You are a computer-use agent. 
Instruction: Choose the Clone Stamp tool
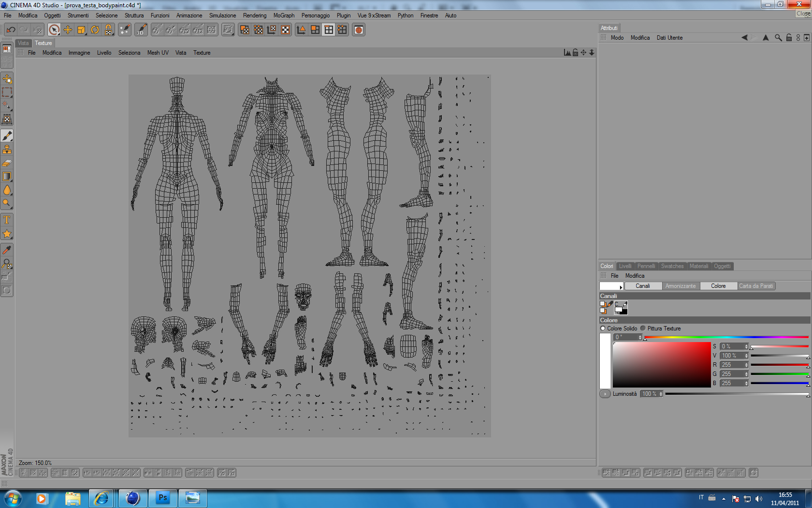click(x=7, y=149)
